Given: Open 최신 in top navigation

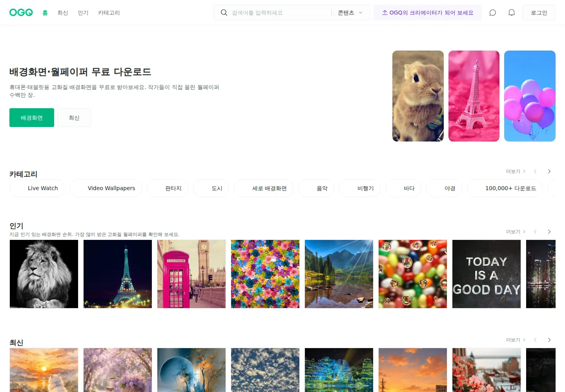Looking at the screenshot, I should point(63,13).
